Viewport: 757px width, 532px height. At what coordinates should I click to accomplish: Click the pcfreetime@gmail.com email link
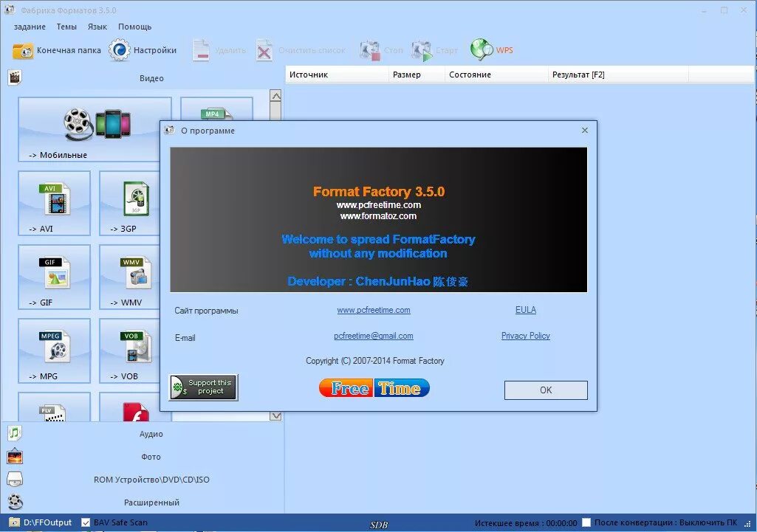click(374, 336)
